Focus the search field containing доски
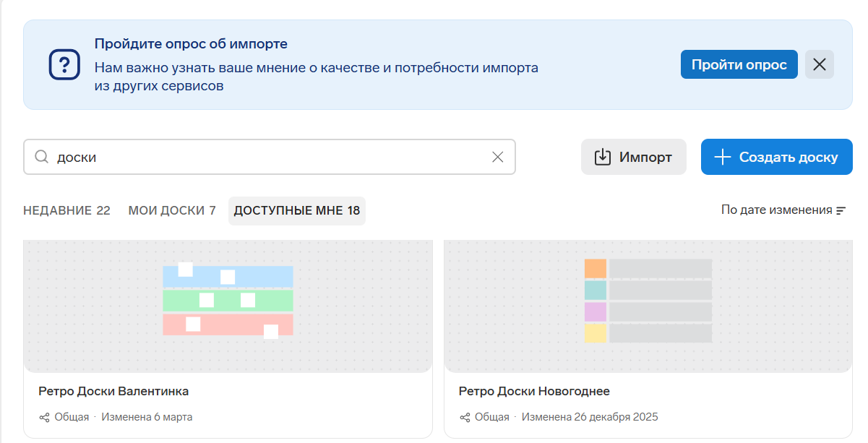The height and width of the screenshot is (443, 868). pos(270,157)
